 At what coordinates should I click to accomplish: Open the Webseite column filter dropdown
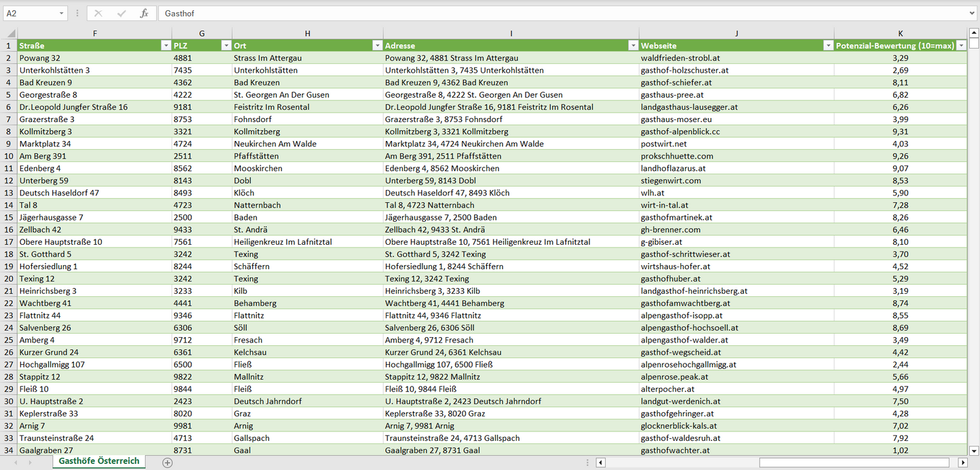pos(827,45)
